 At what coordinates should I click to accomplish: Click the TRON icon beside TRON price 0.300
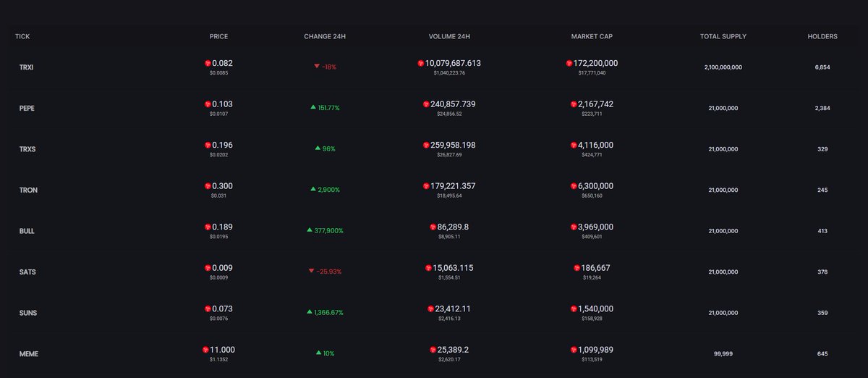(208, 186)
